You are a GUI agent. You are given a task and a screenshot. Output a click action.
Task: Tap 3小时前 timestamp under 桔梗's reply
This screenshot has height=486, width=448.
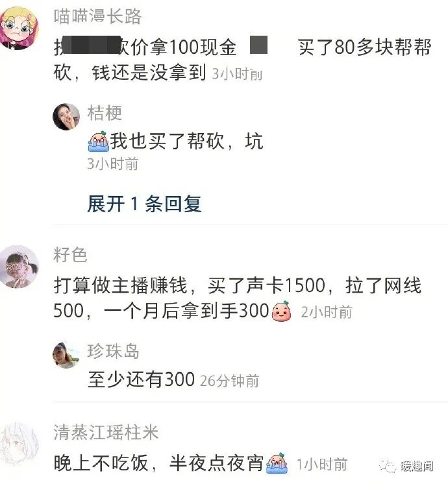pyautogui.click(x=112, y=164)
